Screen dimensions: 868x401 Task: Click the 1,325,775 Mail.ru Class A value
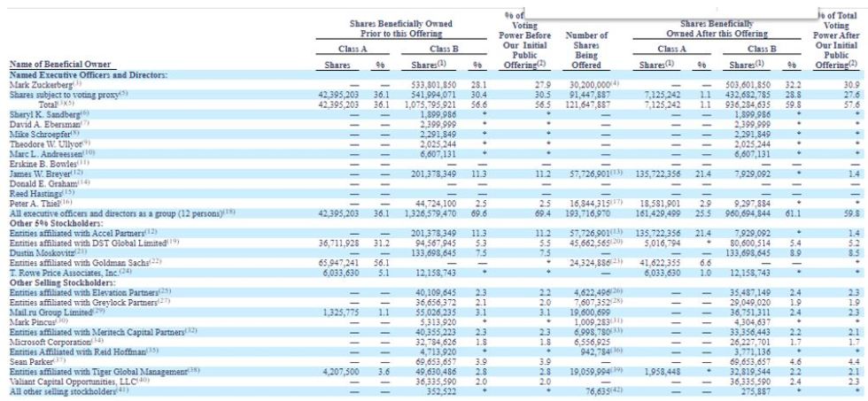(340, 312)
